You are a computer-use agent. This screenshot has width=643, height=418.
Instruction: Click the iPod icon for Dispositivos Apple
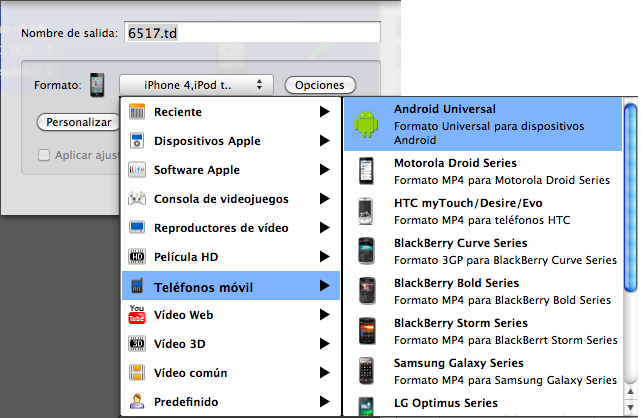click(138, 141)
